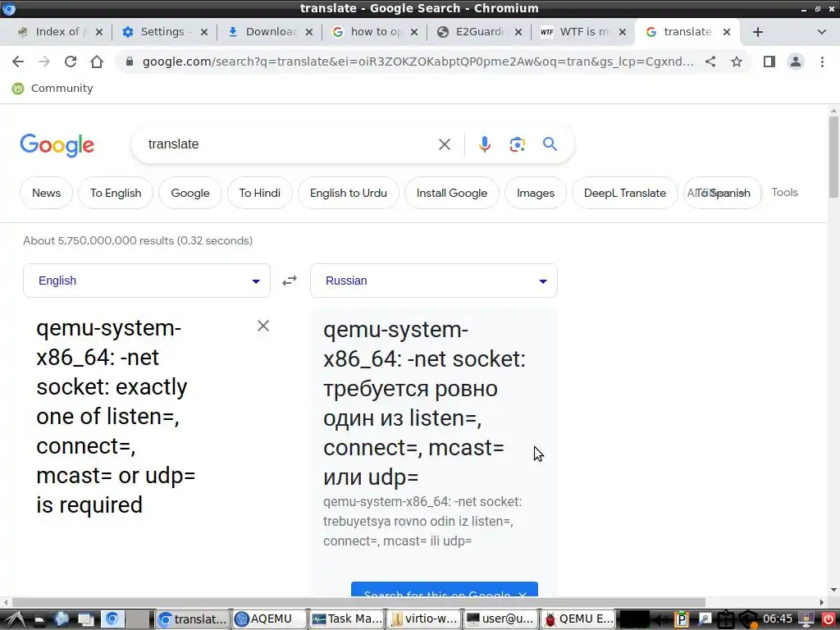Open virtio-w file manager from taskbar
Screen dimensions: 840x630
pos(424,619)
